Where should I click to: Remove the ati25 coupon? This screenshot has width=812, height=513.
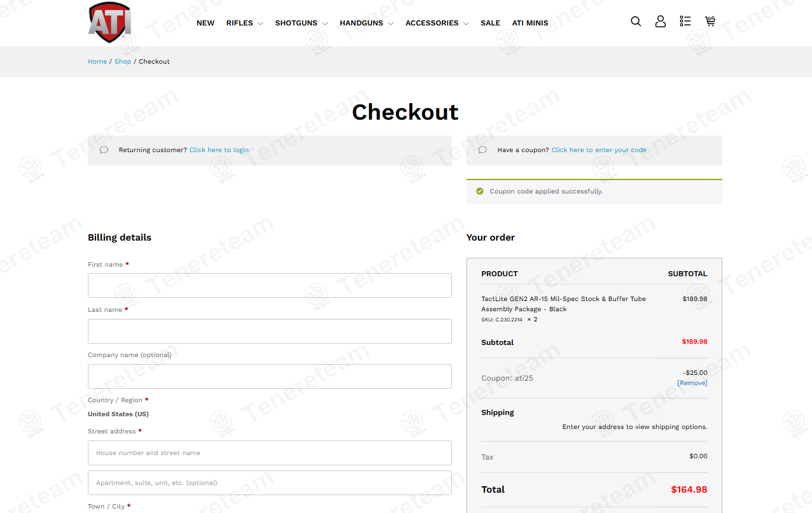(692, 383)
